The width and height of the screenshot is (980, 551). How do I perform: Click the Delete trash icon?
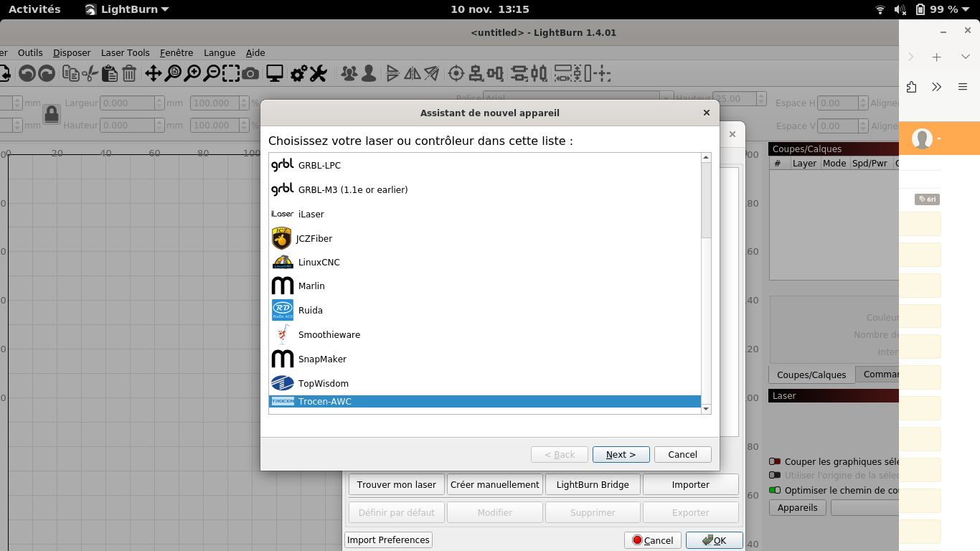click(129, 74)
